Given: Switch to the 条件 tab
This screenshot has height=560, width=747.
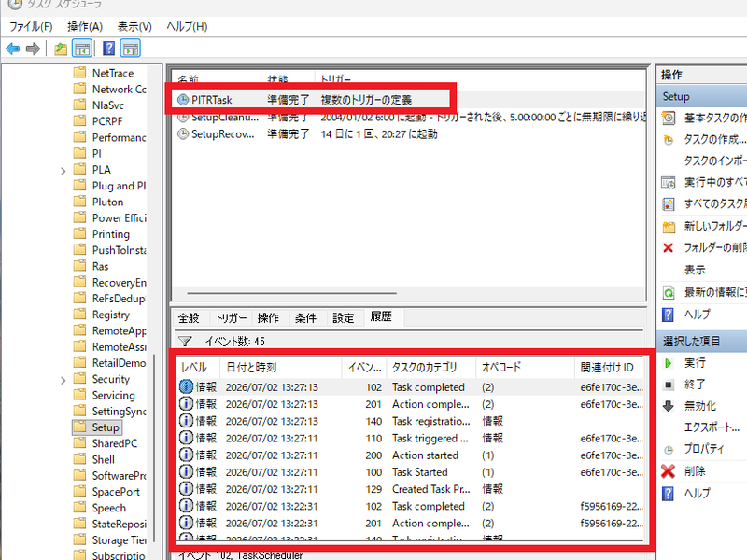Looking at the screenshot, I should coord(305,317).
